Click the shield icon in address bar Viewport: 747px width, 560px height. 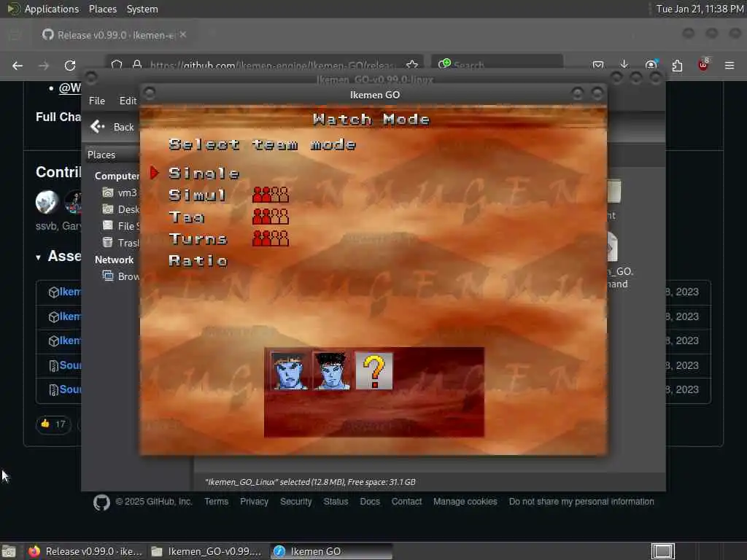point(117,65)
